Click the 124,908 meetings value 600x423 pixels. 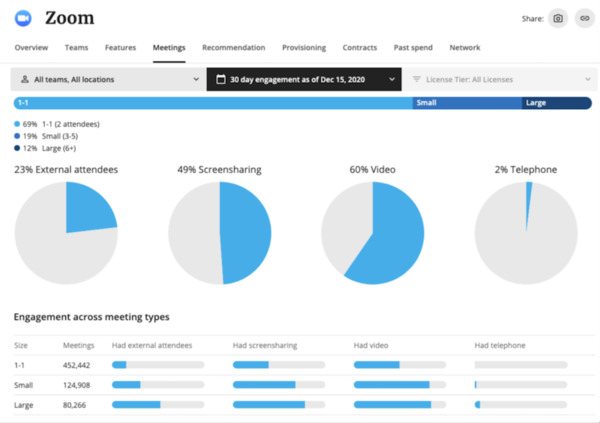tap(77, 385)
